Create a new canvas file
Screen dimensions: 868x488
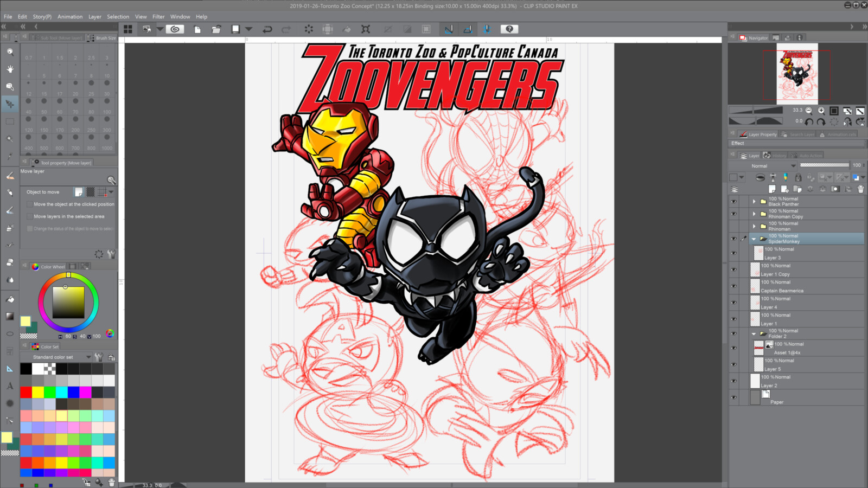pos(197,29)
